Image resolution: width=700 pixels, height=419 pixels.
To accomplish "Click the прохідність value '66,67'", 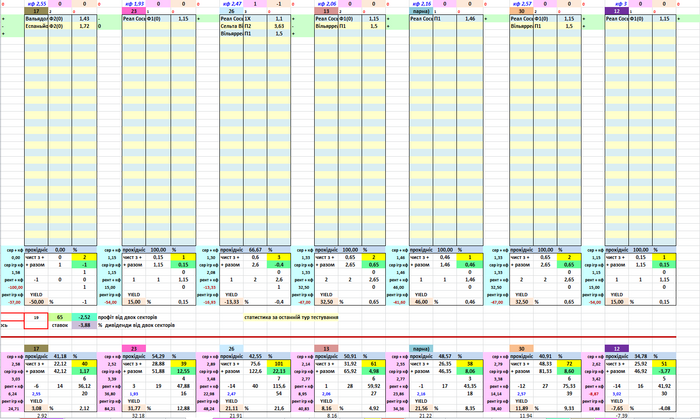I will tap(255, 250).
